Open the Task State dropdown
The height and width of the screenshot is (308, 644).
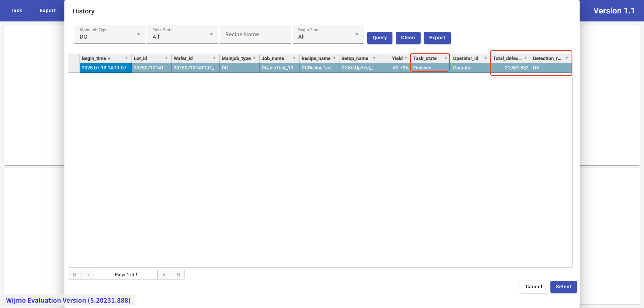point(211,35)
